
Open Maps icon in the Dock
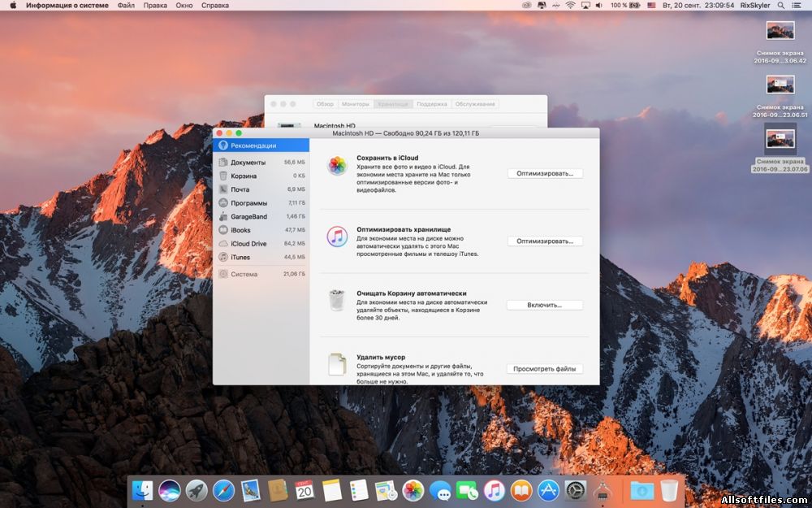coord(386,490)
